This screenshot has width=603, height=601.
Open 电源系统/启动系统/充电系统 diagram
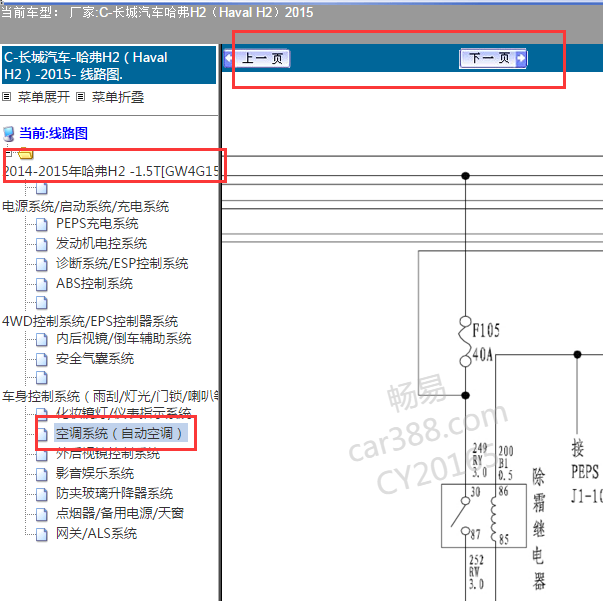pyautogui.click(x=85, y=206)
